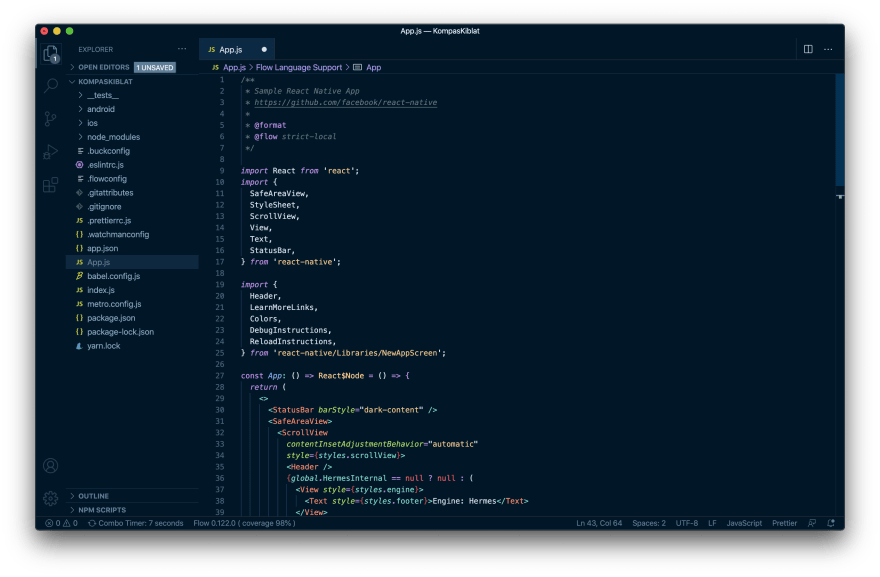Select JavaScript language mode

tap(744, 523)
